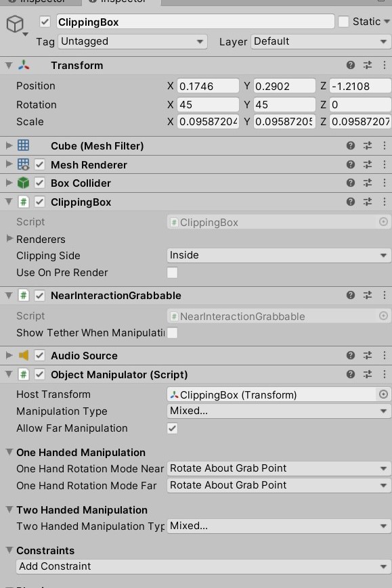392x588 pixels.
Task: Open Audio Source more options menu
Action: [x=385, y=355]
